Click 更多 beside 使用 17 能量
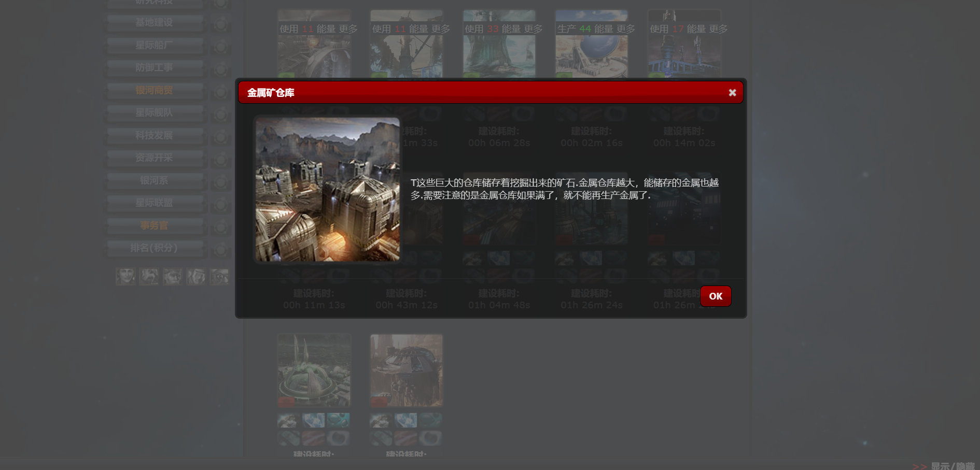The image size is (980, 470). point(719,29)
